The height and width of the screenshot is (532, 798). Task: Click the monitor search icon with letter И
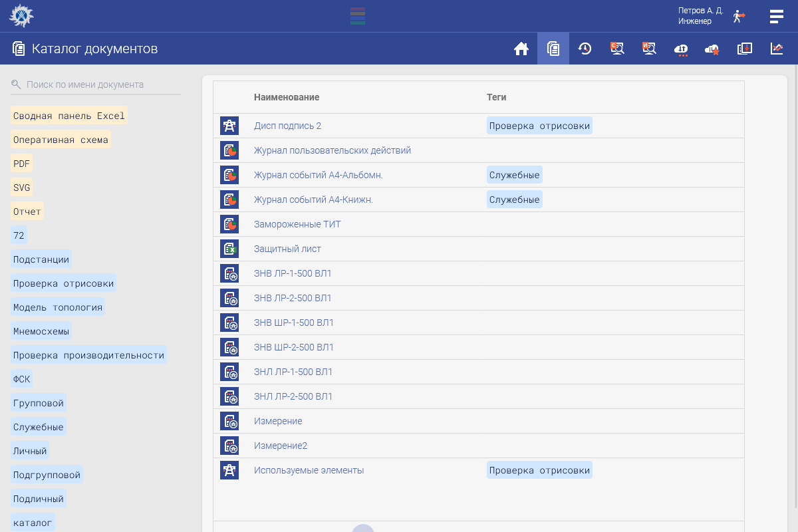pyautogui.click(x=649, y=49)
